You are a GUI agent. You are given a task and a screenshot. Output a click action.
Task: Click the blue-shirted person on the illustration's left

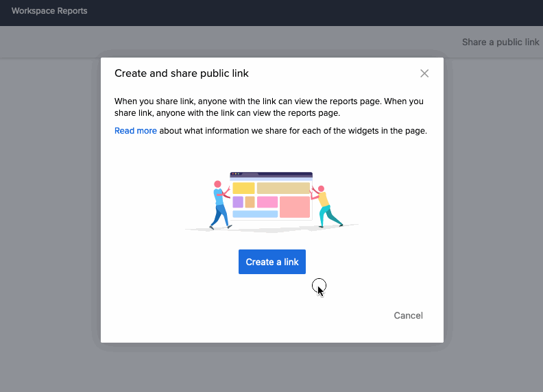[x=219, y=204]
